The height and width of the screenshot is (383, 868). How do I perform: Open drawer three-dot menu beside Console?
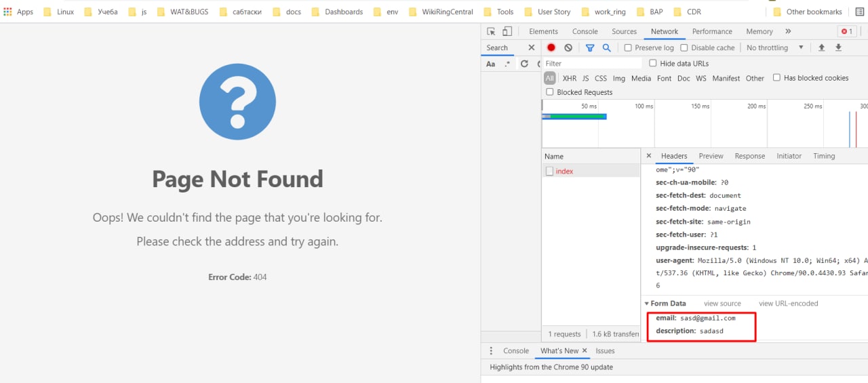pyautogui.click(x=492, y=350)
